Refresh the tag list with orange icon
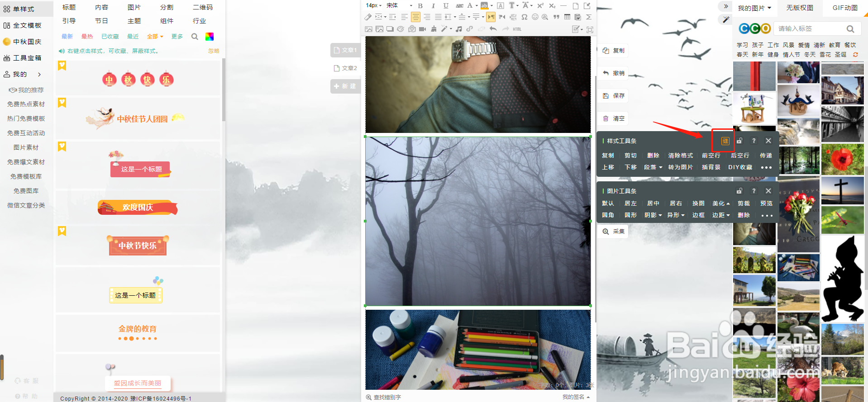The image size is (868, 402). (x=855, y=55)
